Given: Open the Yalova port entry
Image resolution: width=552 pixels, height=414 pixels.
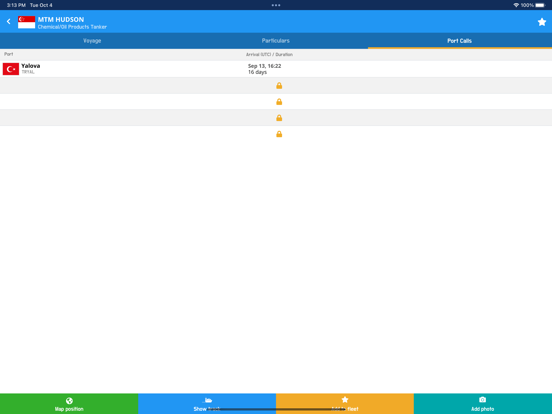Looking at the screenshot, I should tap(276, 69).
